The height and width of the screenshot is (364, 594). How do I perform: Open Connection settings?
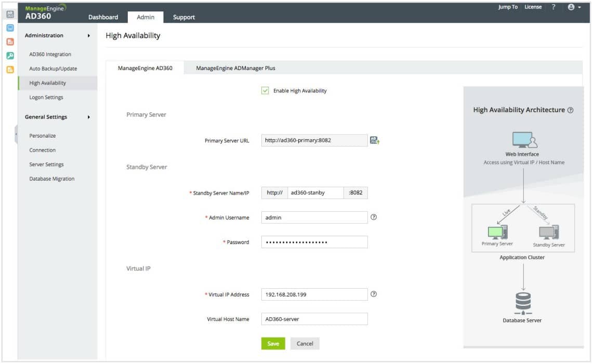[43, 151]
